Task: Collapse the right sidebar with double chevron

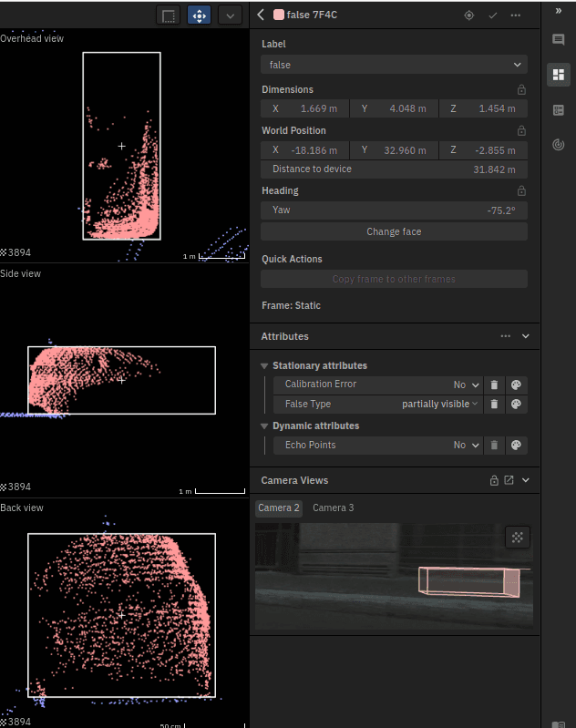Action: pyautogui.click(x=559, y=11)
